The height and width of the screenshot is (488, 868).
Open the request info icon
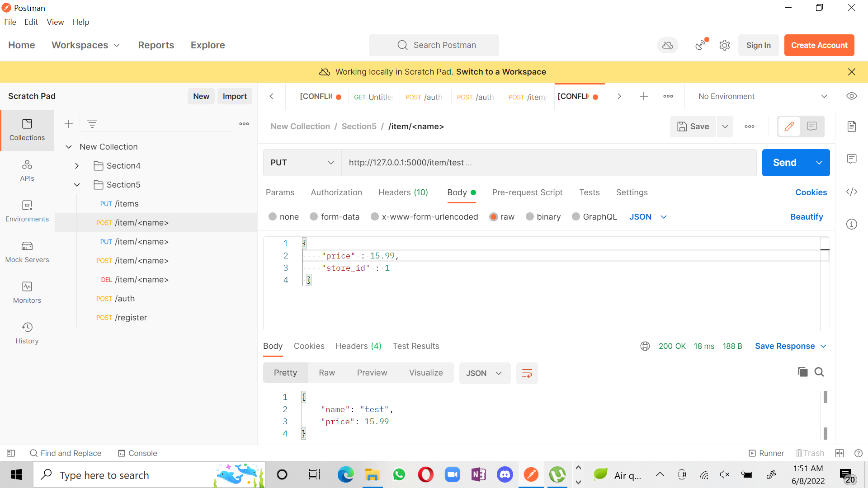(x=852, y=224)
